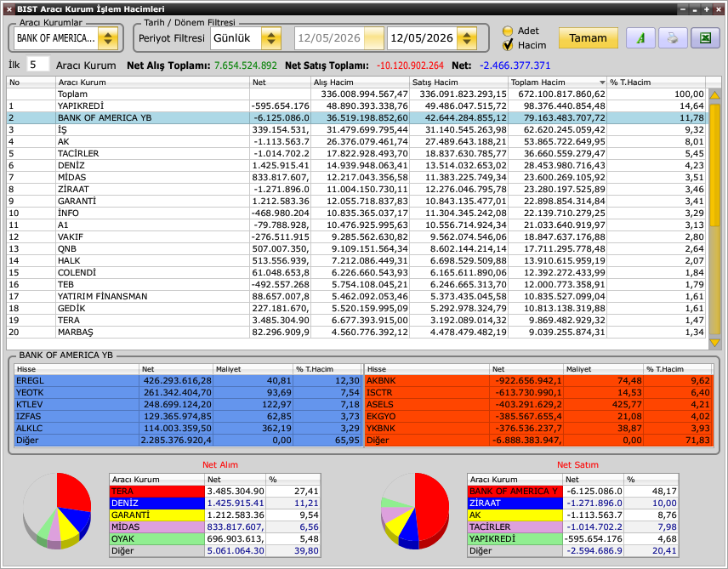This screenshot has width=728, height=569.
Task: Click scroll up arrow of main table
Action: tap(714, 94)
